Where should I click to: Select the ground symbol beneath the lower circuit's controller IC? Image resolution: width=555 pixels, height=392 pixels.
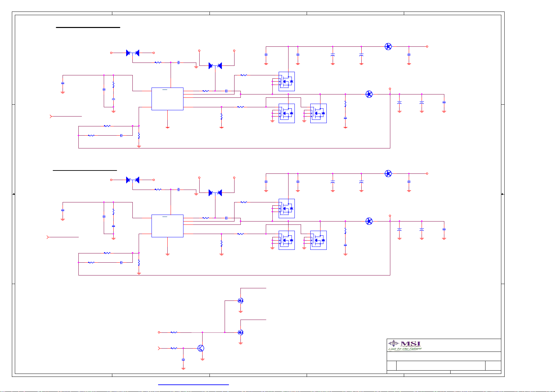pyautogui.click(x=167, y=254)
